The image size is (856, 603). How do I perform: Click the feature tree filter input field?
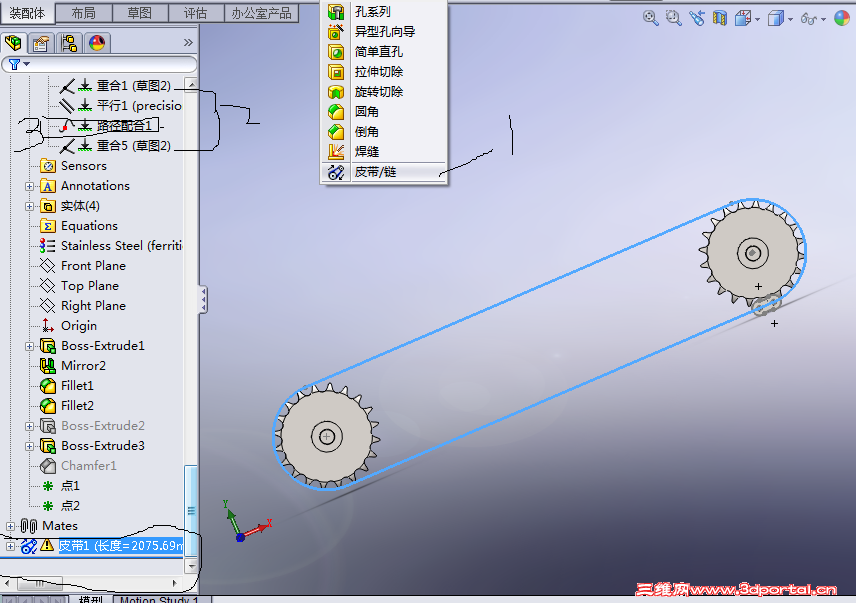pos(99,64)
